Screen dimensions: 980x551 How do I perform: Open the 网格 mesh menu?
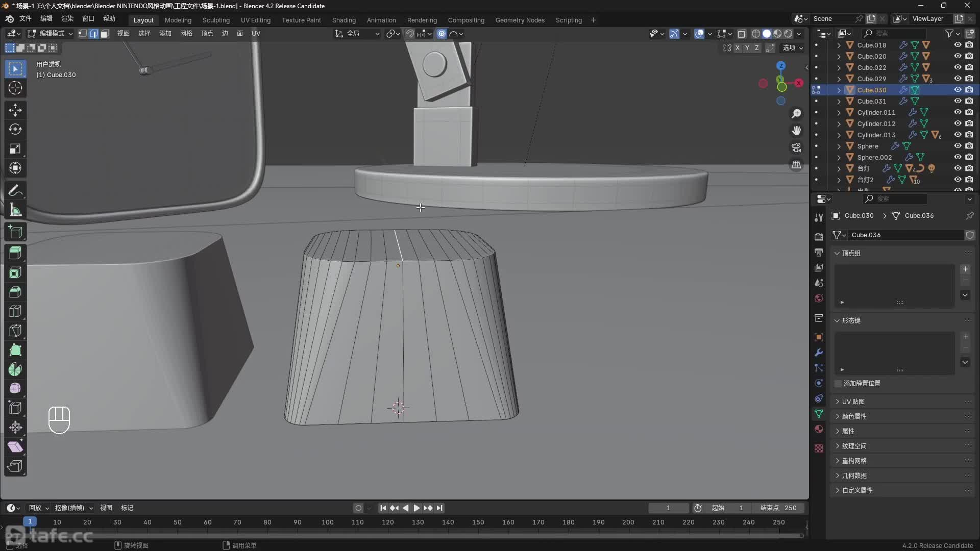coord(186,34)
